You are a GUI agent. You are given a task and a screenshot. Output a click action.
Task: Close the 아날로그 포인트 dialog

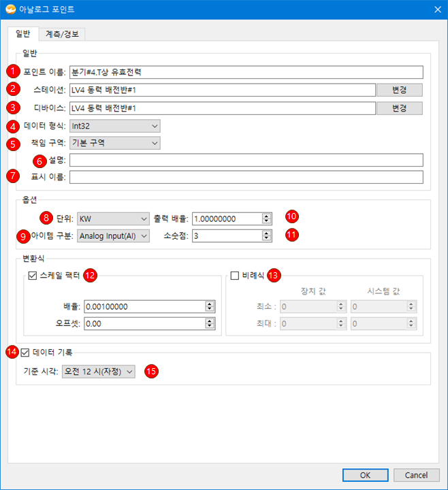point(438,10)
